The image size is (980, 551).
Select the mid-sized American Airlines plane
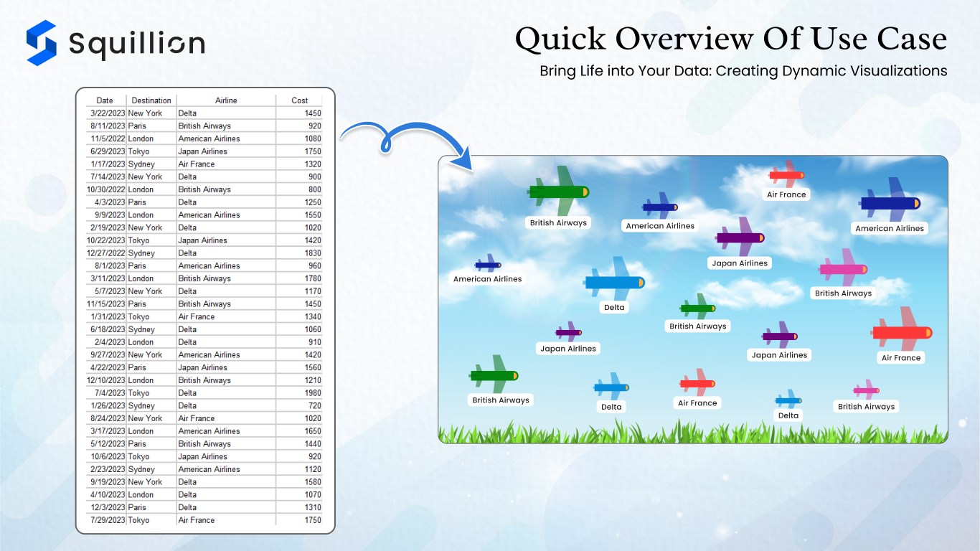pos(660,207)
